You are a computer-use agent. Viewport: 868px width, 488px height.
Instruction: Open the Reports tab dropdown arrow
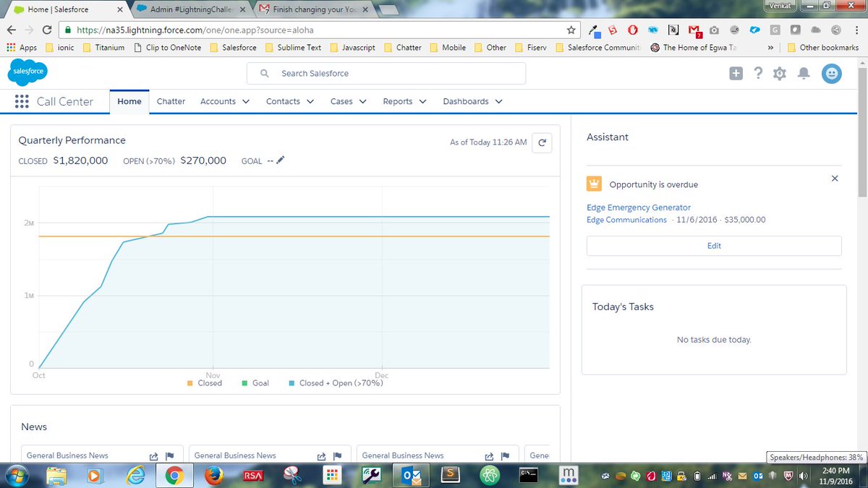point(422,101)
